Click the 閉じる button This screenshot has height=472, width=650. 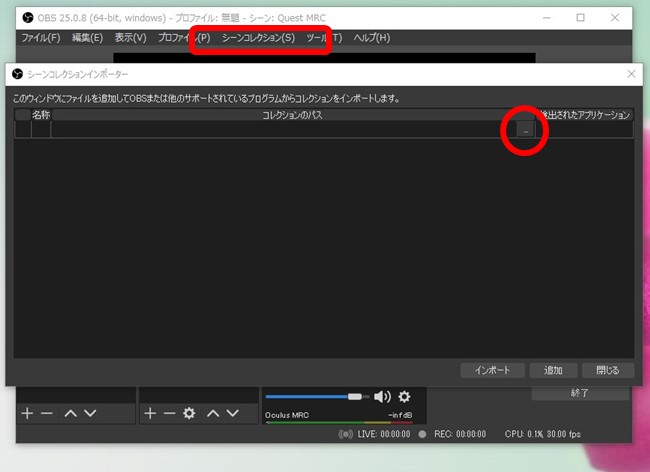608,370
